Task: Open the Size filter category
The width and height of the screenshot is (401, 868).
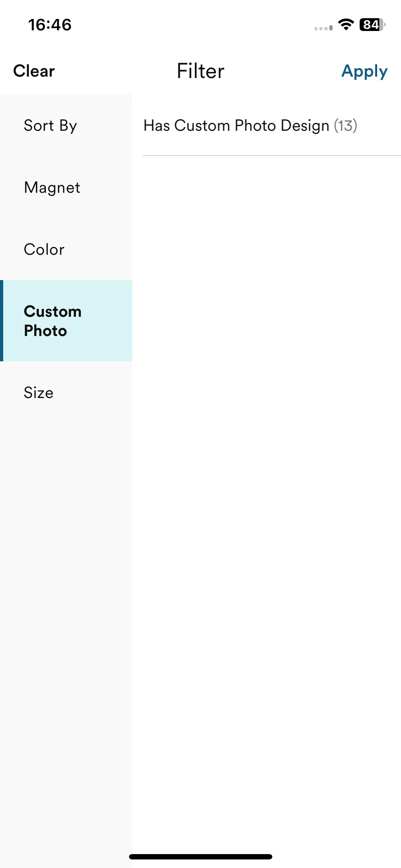Action: pyautogui.click(x=66, y=393)
